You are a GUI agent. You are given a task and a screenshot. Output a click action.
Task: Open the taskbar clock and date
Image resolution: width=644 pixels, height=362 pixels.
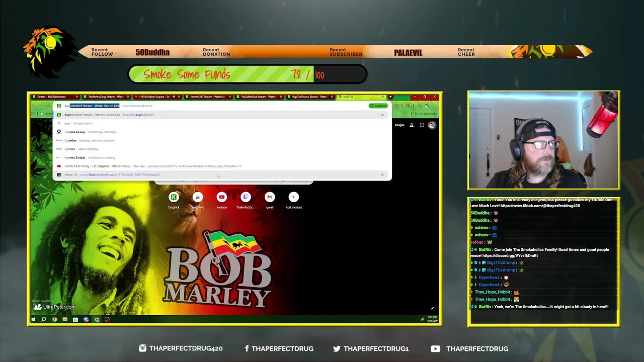tap(433, 319)
